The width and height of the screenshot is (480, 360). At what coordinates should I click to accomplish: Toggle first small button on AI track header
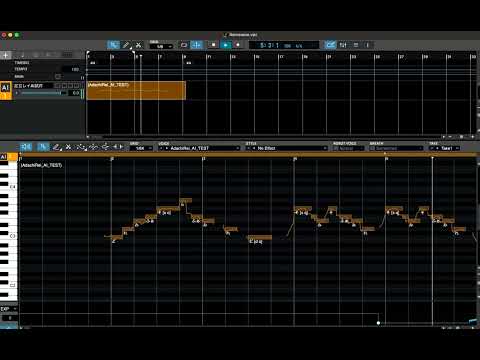click(57, 86)
